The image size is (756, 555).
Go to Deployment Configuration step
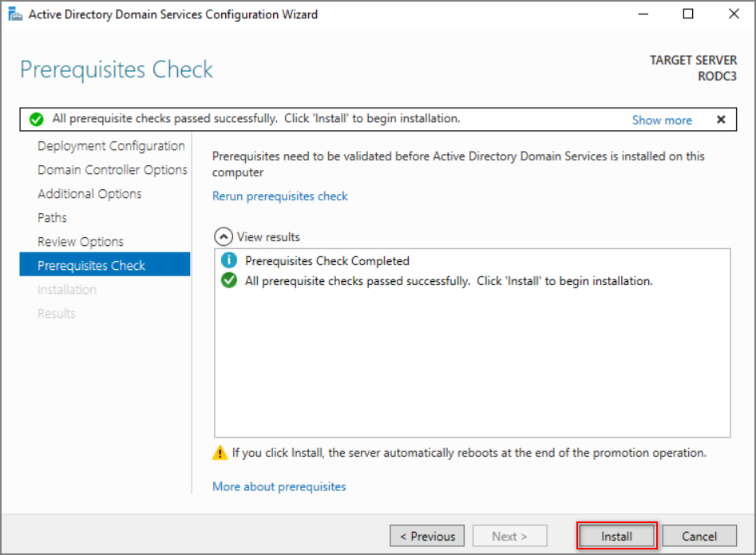coord(111,145)
